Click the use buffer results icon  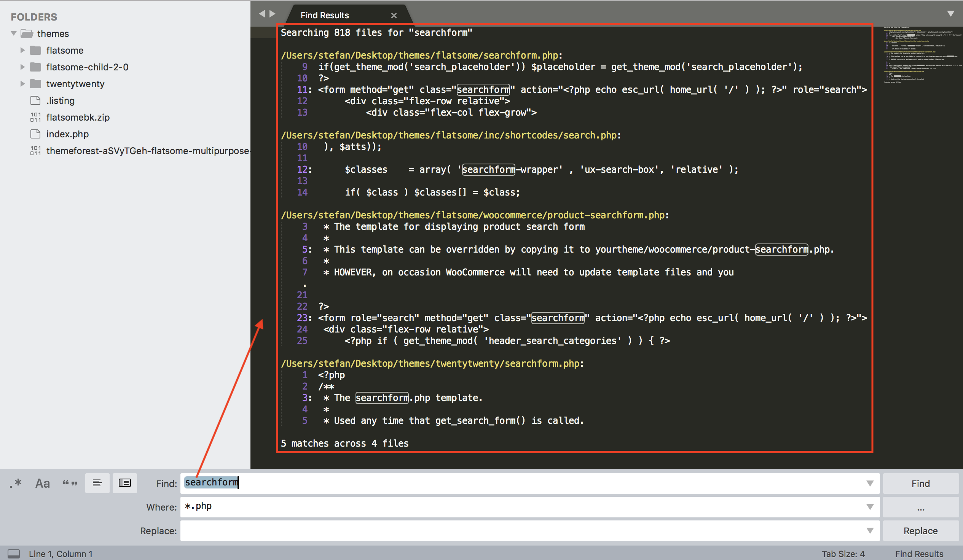124,483
